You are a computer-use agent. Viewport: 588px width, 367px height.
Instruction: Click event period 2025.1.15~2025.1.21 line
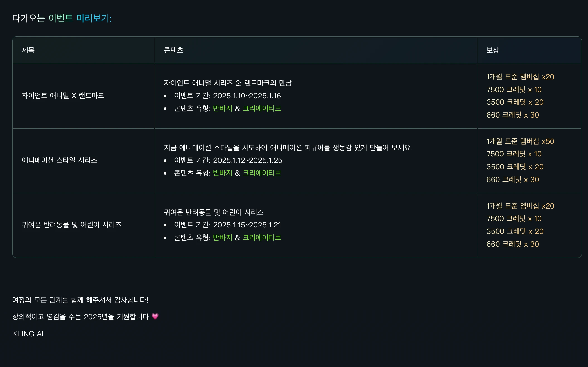point(227,225)
